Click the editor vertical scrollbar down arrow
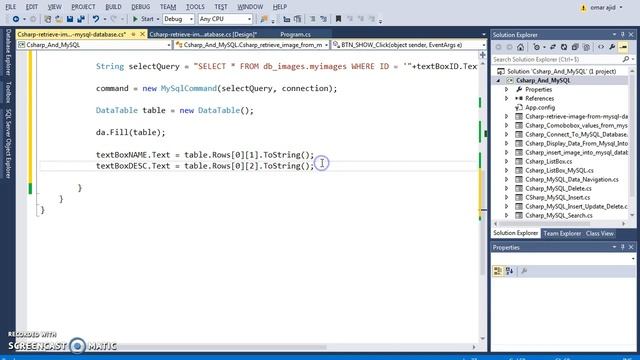The height and width of the screenshot is (360, 640). click(x=483, y=339)
